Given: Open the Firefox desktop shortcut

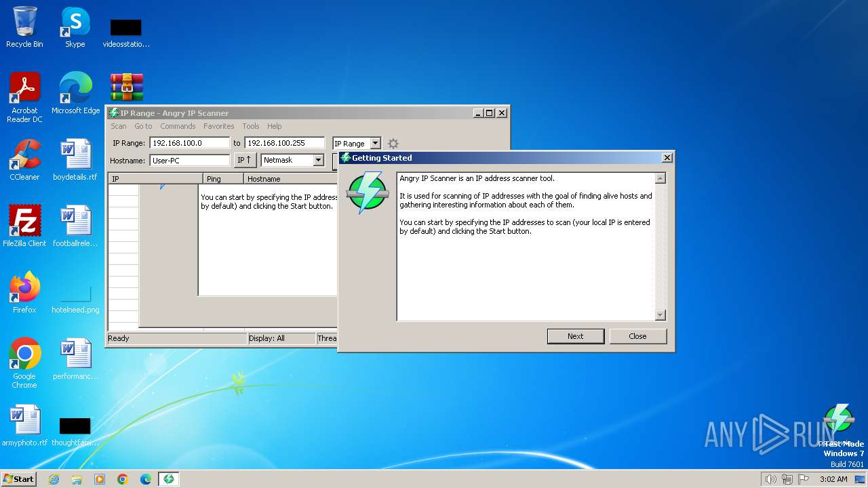Looking at the screenshot, I should 24,292.
